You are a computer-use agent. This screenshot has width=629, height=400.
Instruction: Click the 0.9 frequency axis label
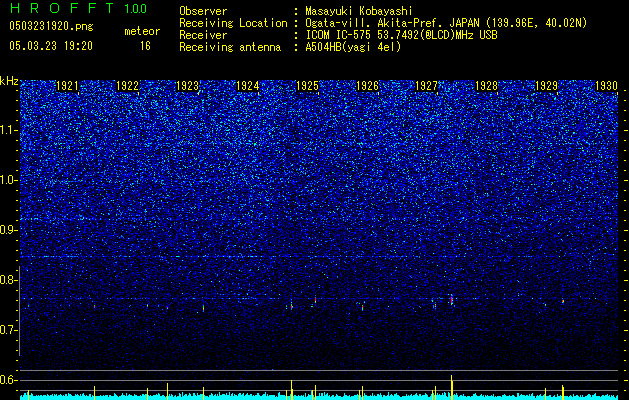coord(8,230)
